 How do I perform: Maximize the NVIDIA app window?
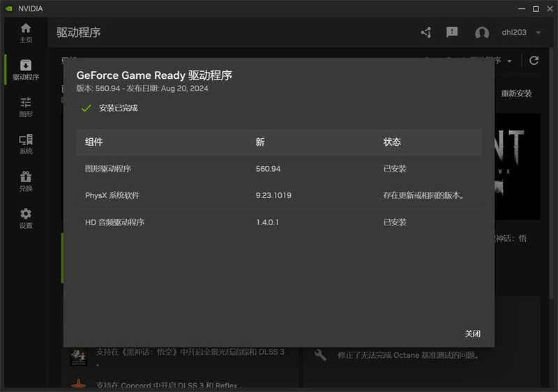point(536,8)
